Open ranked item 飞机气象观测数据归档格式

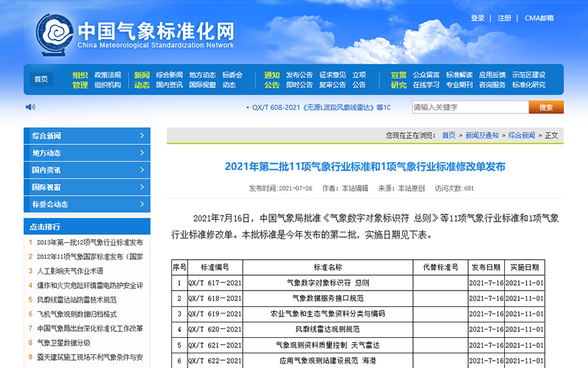tap(76, 314)
